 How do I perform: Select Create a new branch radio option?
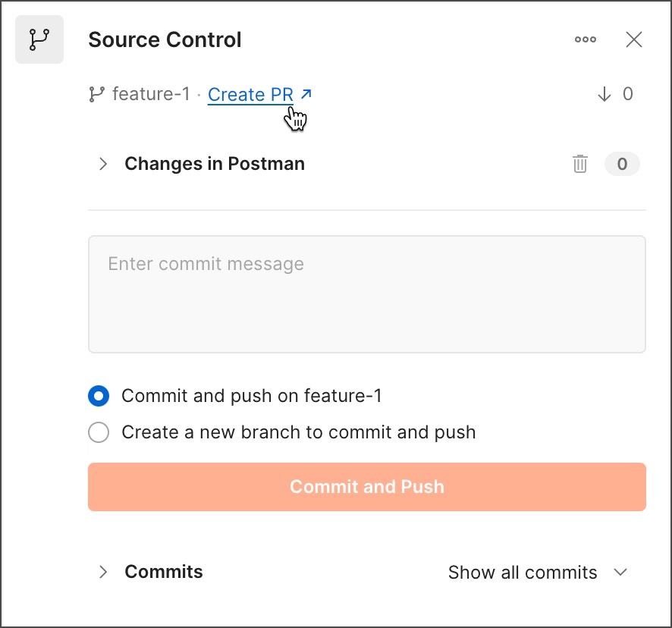point(99,432)
